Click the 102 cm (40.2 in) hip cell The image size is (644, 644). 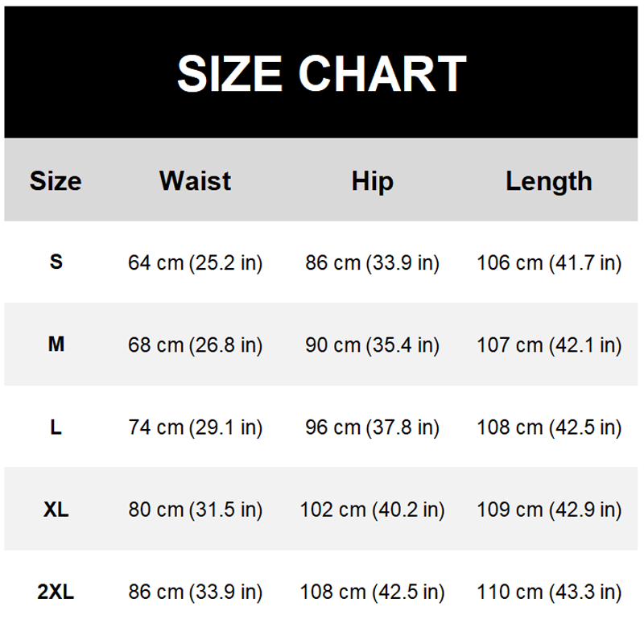(372, 510)
